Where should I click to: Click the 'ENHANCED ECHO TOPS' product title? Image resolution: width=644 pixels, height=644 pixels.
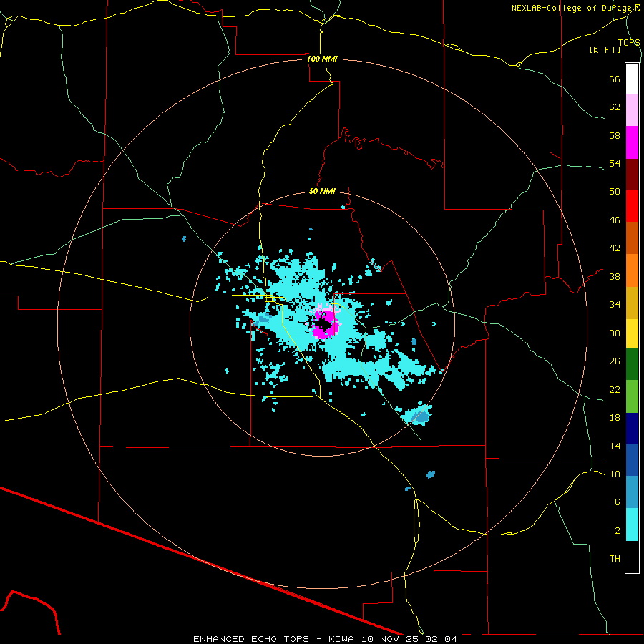point(251,639)
